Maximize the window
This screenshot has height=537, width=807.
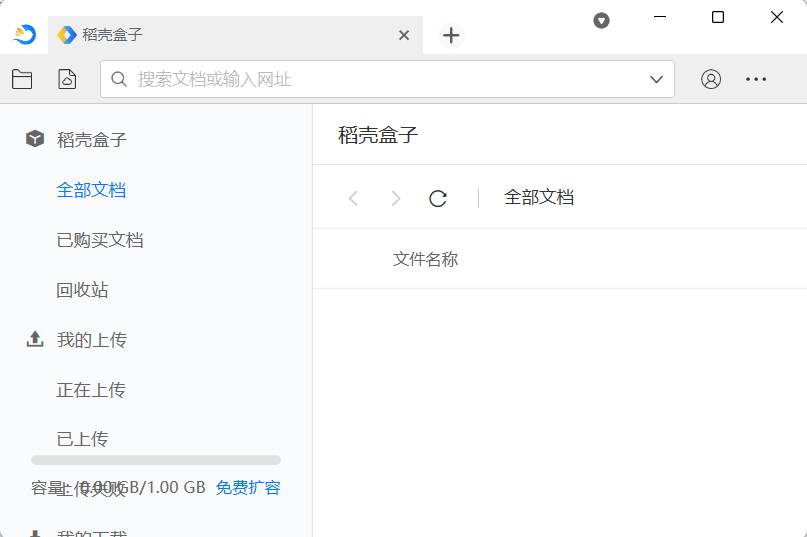(x=718, y=17)
